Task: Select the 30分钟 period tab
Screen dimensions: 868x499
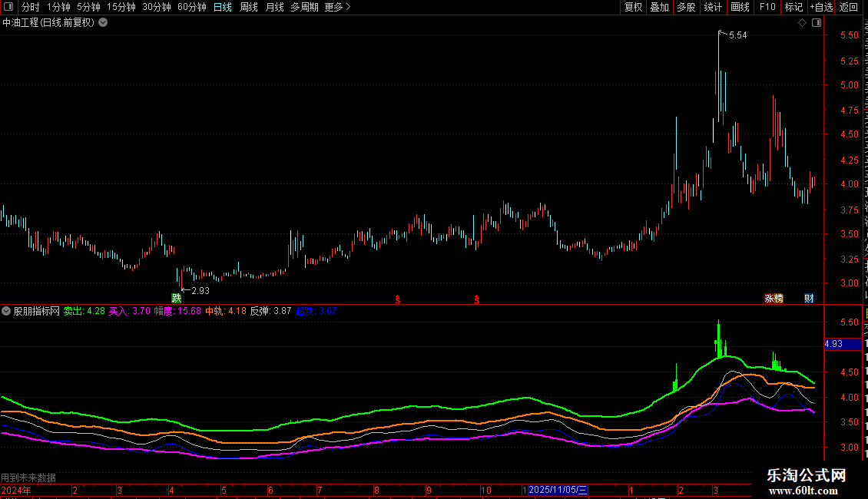Action: tap(157, 7)
